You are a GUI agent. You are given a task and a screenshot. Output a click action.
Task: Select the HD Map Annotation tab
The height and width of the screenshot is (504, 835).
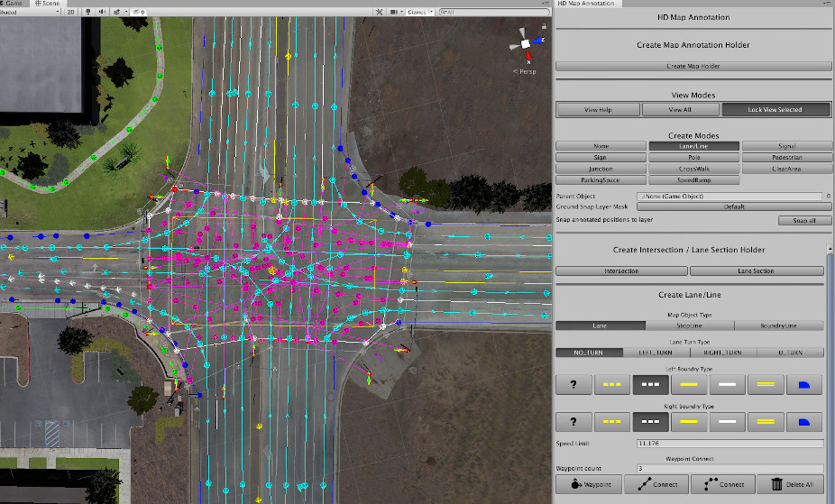click(586, 4)
